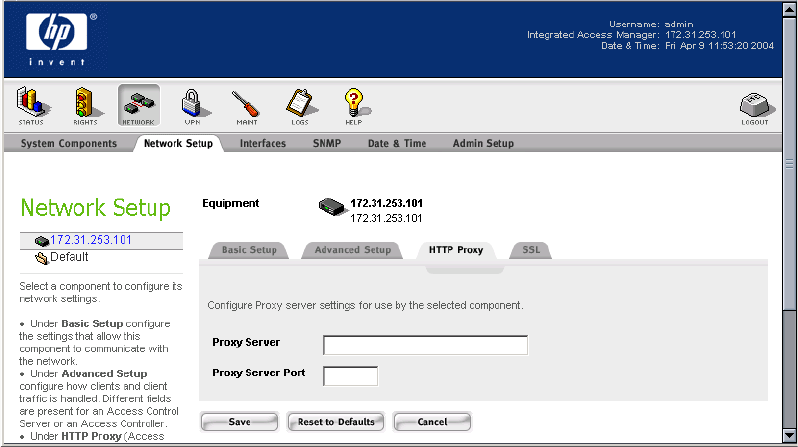
Task: Click Reset to Defaults button
Action: [336, 422]
